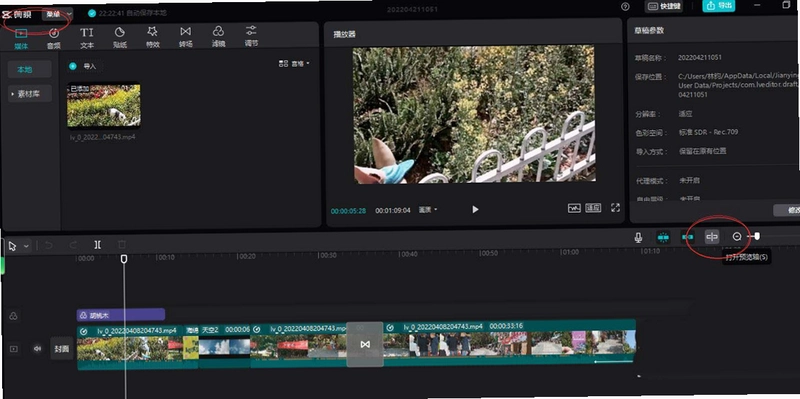Enter fullscreen preview in the player
Screen dimensions: 800x399
pyautogui.click(x=615, y=208)
